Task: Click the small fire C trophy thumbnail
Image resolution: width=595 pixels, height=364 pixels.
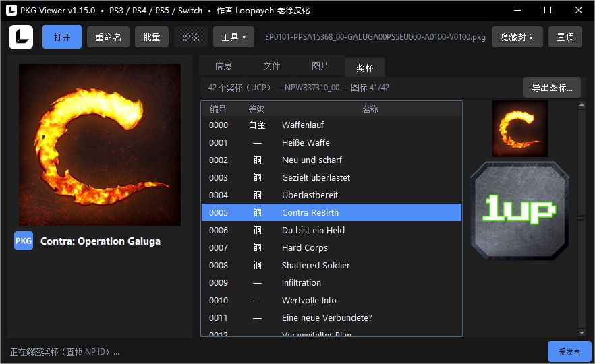Action: tap(520, 129)
